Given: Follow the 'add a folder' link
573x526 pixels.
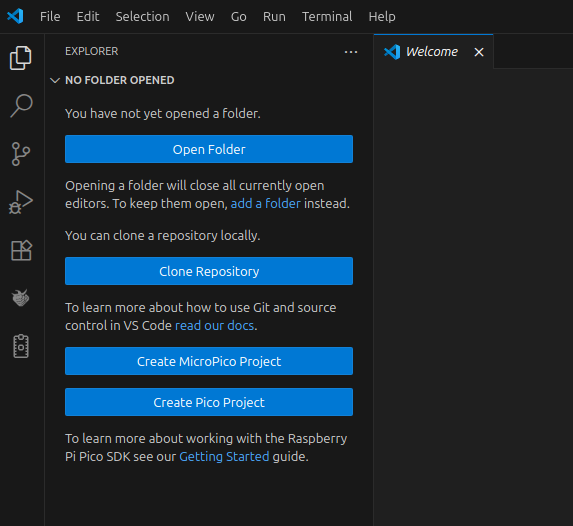Looking at the screenshot, I should click(266, 203).
